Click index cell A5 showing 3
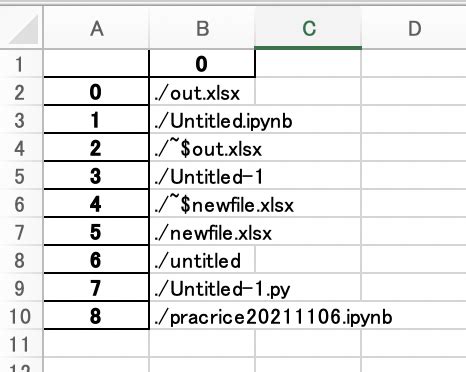This screenshot has height=372, width=466. (x=96, y=176)
